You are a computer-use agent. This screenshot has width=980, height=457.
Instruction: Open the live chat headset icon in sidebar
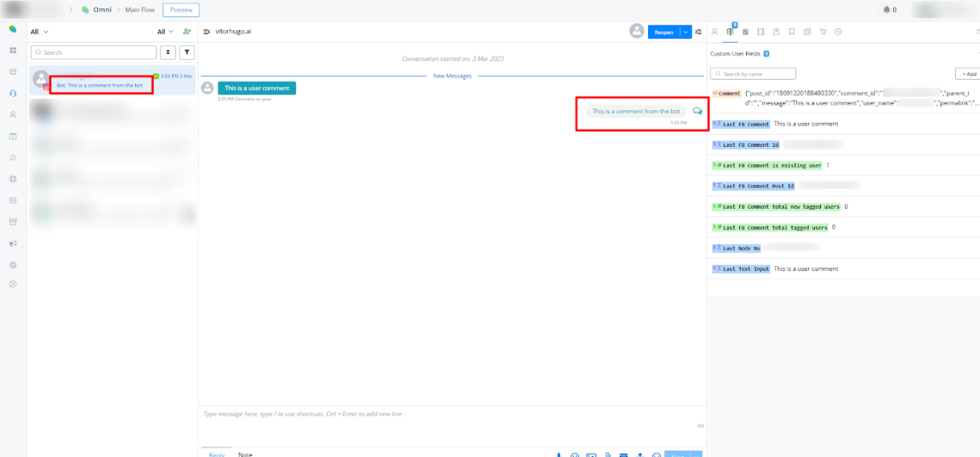click(x=12, y=93)
